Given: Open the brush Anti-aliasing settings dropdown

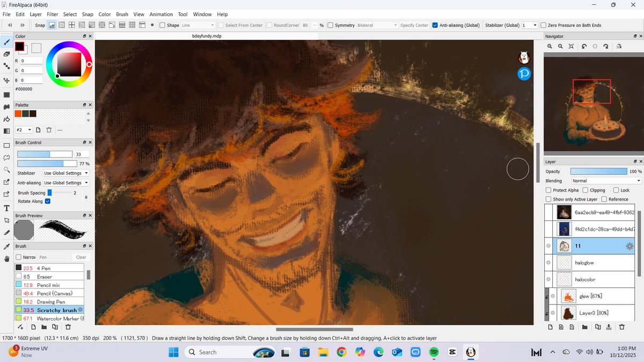Looking at the screenshot, I should point(66,183).
